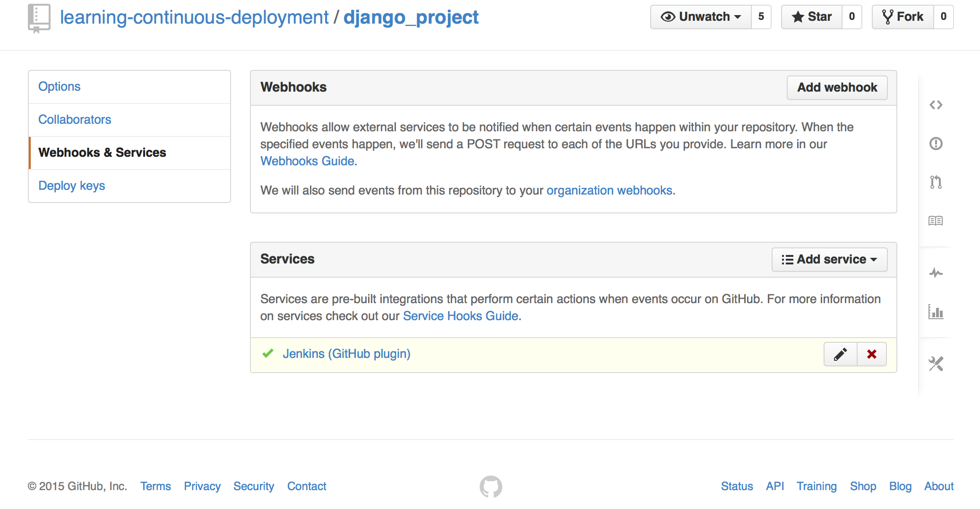Image resolution: width=980 pixels, height=509 pixels.
Task: Open the Blog footer link
Action: click(x=900, y=486)
